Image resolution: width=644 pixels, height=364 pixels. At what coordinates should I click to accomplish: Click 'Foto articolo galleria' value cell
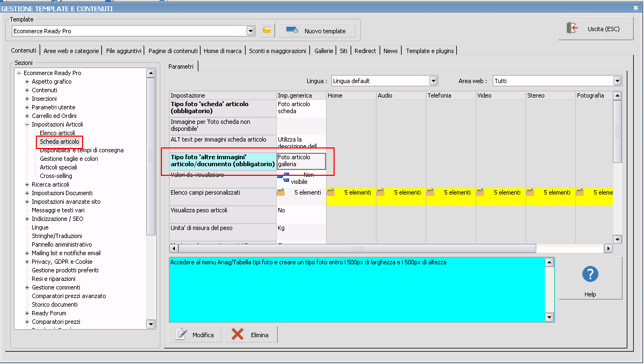[301, 161]
